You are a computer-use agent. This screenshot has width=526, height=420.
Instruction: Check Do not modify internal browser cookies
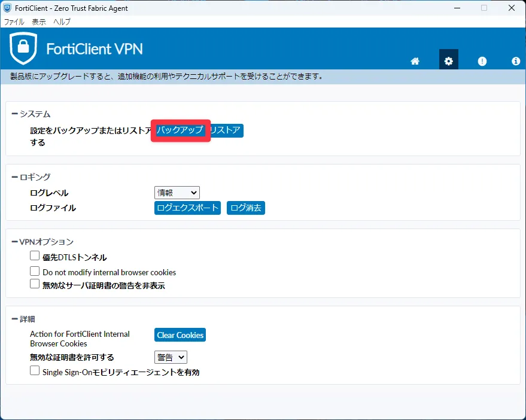(x=35, y=271)
